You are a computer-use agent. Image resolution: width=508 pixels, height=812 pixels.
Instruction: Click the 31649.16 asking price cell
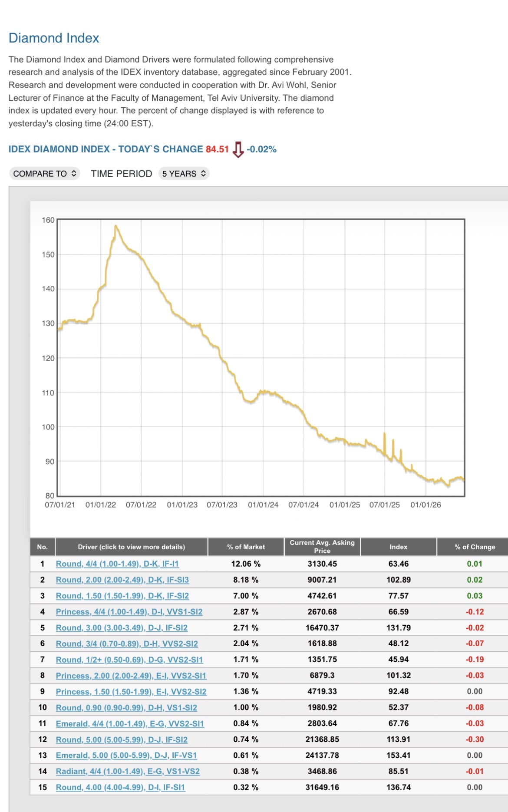pos(322,788)
